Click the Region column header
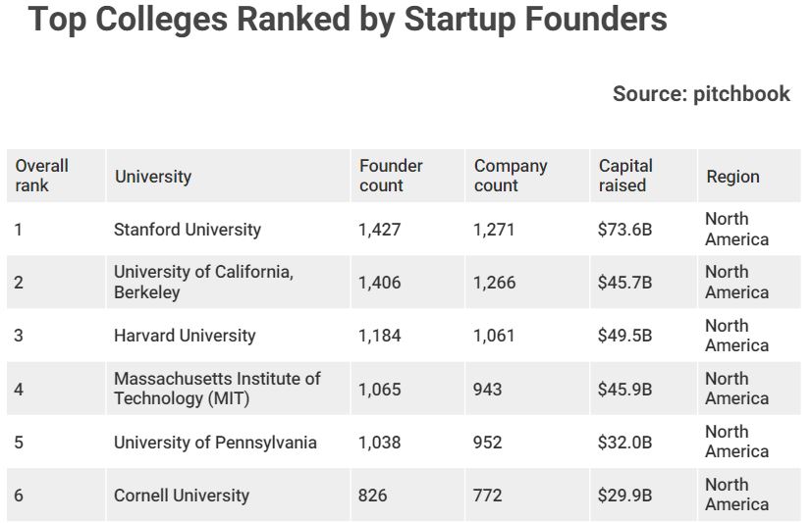The image size is (812, 523). point(732,177)
